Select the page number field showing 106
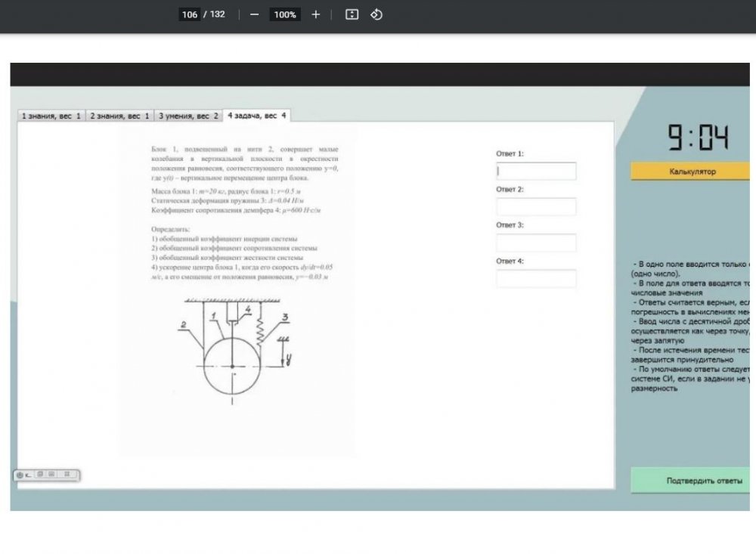The width and height of the screenshot is (756, 554). [190, 14]
